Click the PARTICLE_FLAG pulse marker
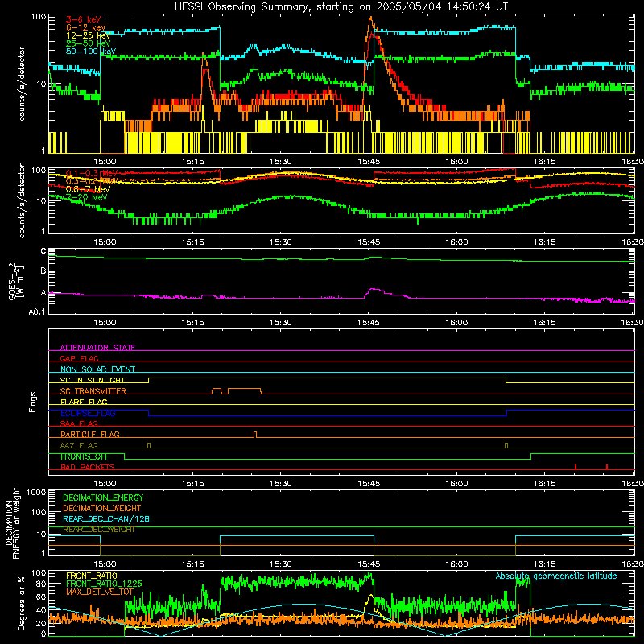The image size is (644, 644). click(x=255, y=435)
